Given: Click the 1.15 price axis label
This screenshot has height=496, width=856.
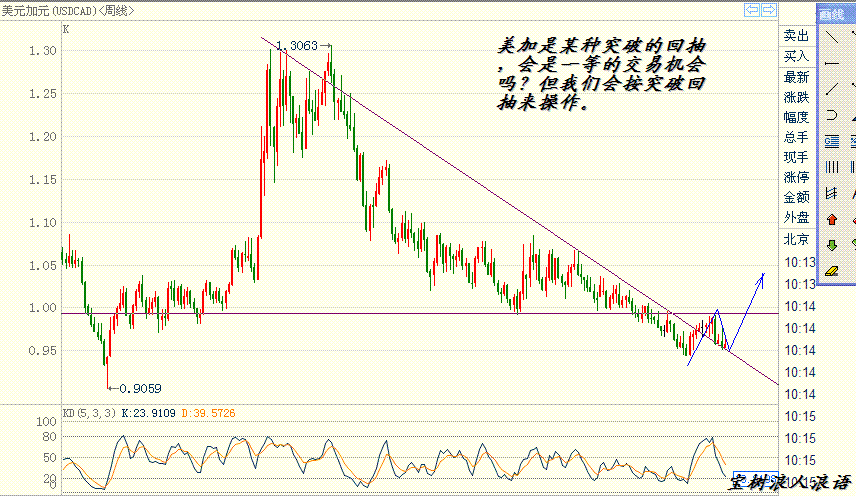Looking at the screenshot, I should pos(43,180).
